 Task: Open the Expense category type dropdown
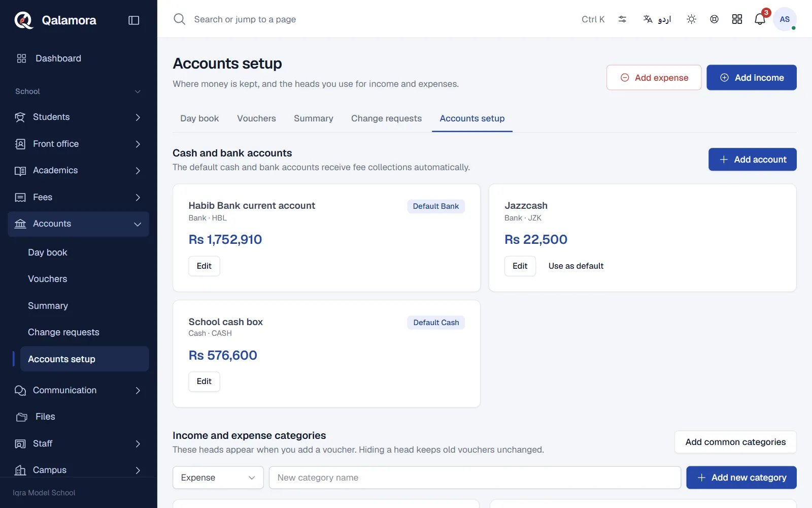(218, 478)
